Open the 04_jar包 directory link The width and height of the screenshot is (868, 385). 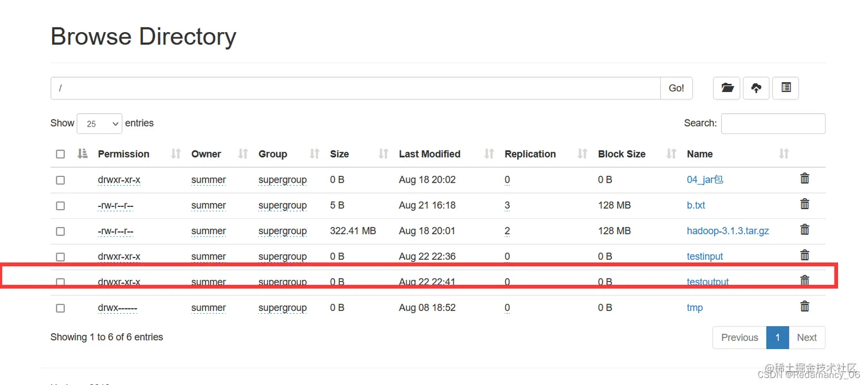click(x=705, y=179)
